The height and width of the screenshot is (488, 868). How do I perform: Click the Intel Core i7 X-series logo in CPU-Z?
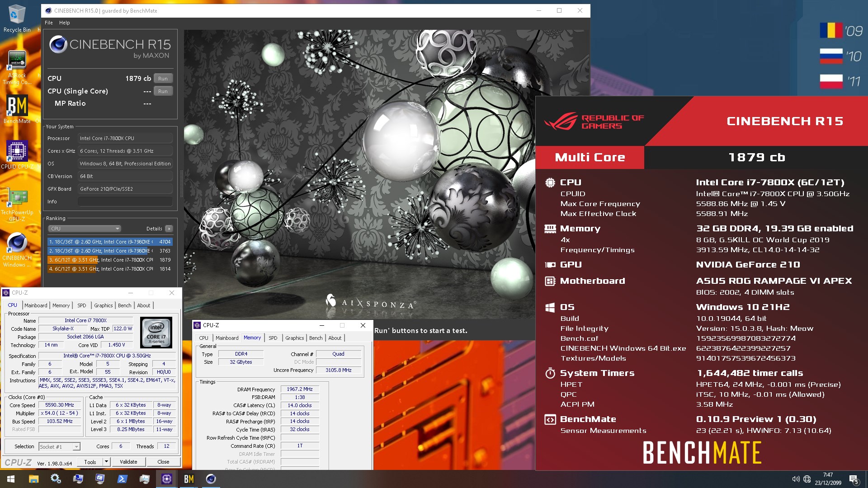[x=156, y=332]
